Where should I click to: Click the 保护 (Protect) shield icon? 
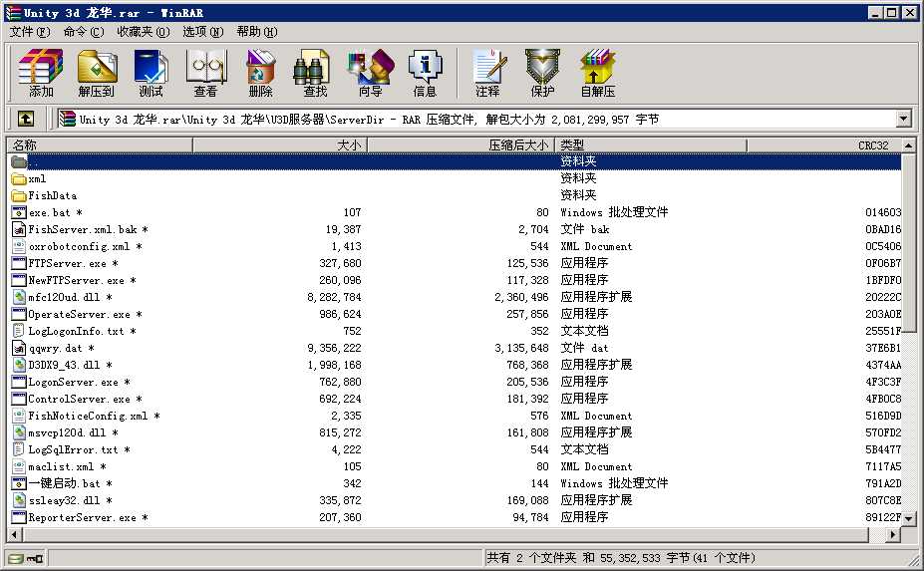pos(542,73)
